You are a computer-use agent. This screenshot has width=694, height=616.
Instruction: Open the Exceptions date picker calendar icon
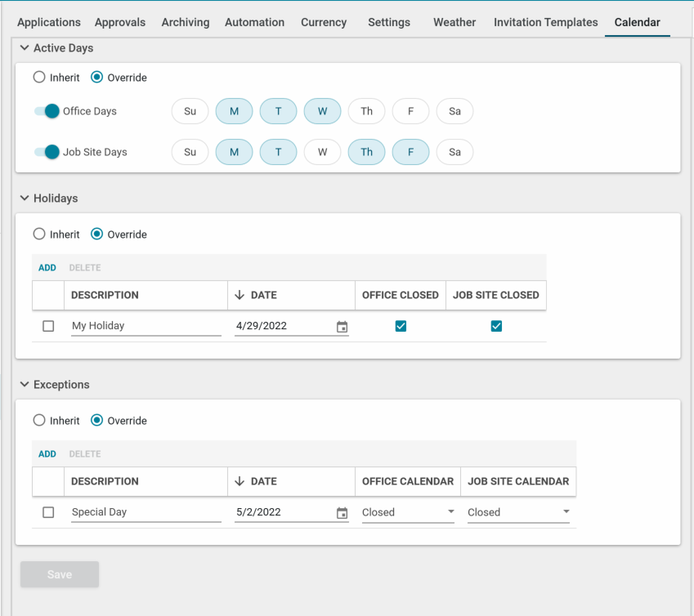point(342,513)
